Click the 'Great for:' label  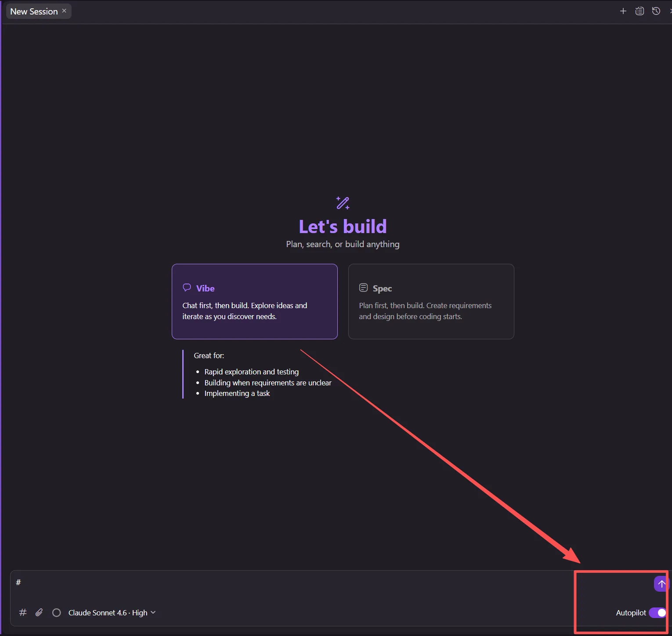[209, 356]
